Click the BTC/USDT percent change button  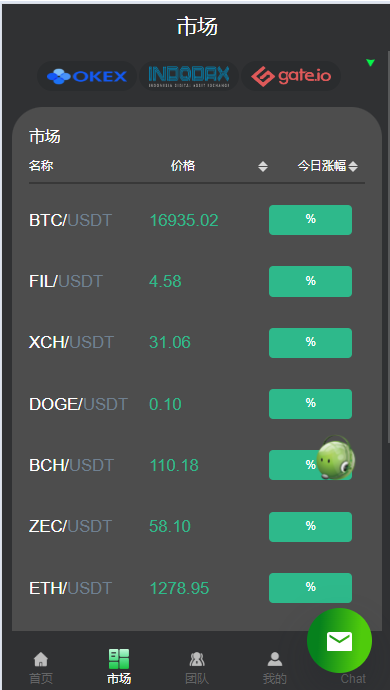pos(310,220)
